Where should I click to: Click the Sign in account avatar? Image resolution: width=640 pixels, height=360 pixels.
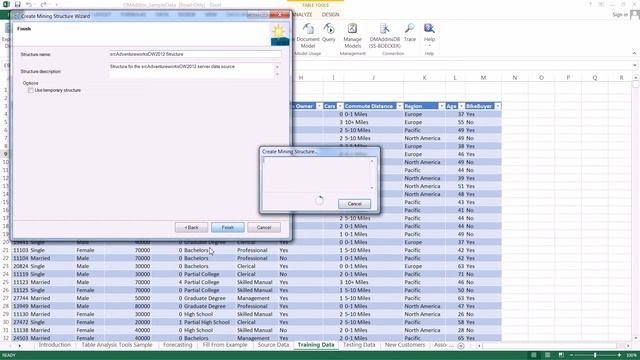635,15
